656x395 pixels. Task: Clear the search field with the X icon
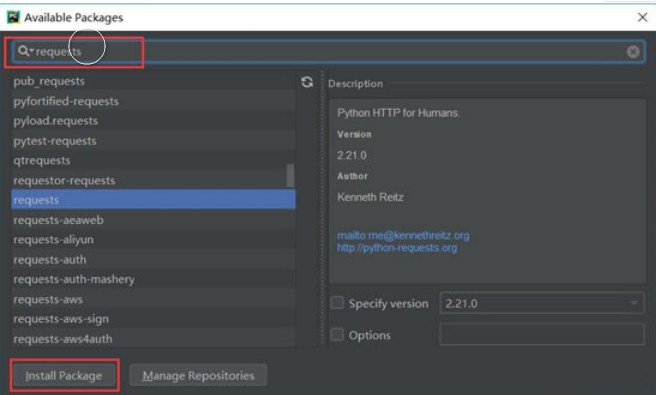pyautogui.click(x=633, y=51)
